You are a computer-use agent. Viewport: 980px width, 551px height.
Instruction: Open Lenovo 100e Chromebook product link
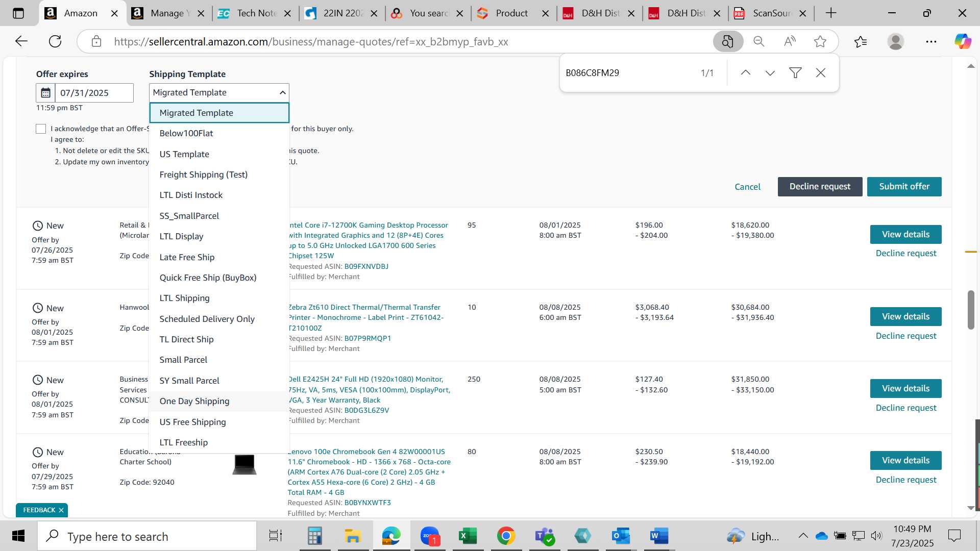pyautogui.click(x=369, y=472)
